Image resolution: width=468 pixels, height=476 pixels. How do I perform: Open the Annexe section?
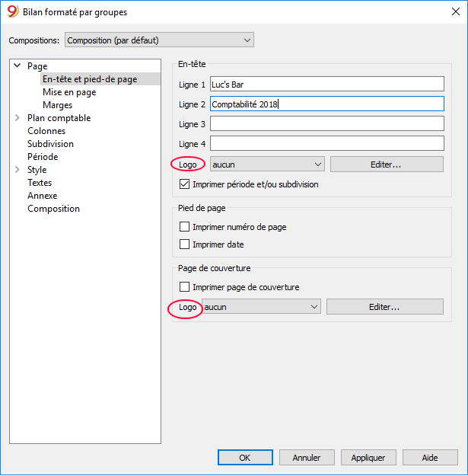pyautogui.click(x=42, y=196)
